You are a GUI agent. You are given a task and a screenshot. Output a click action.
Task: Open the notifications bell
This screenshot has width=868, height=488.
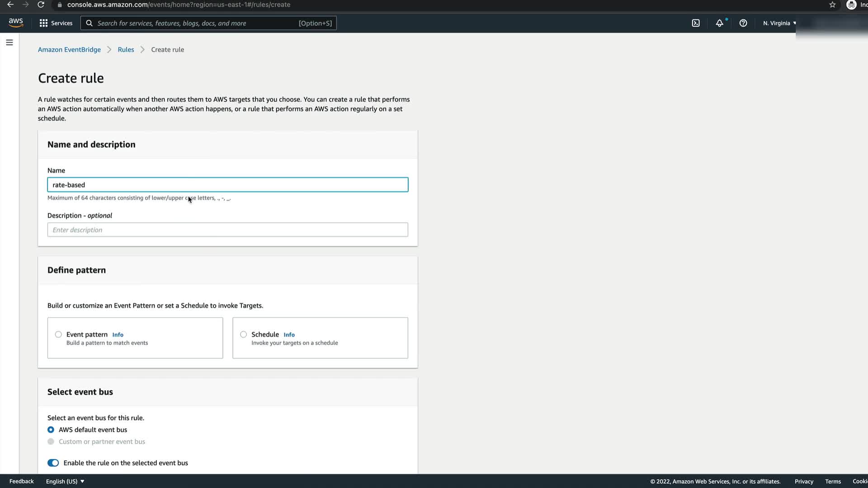719,23
